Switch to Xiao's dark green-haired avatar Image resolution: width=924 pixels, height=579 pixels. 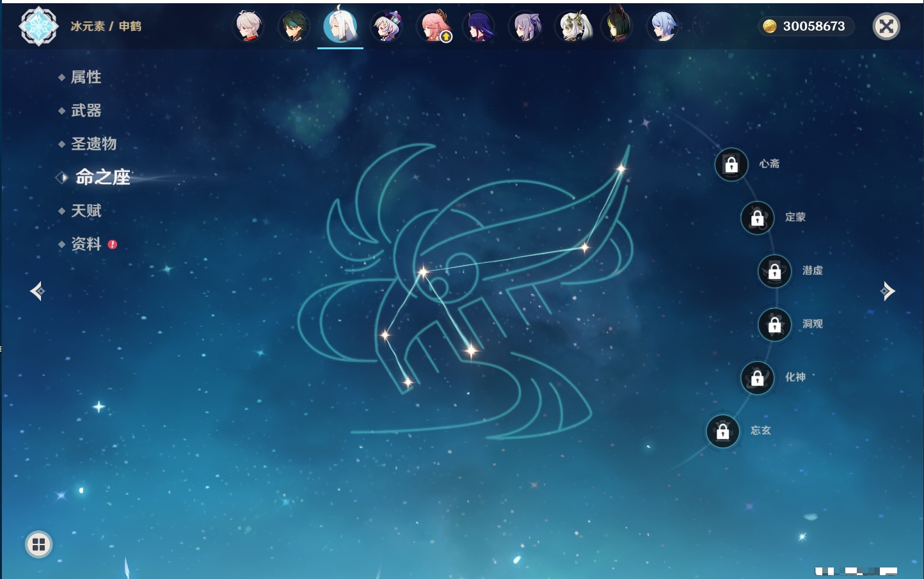point(294,26)
